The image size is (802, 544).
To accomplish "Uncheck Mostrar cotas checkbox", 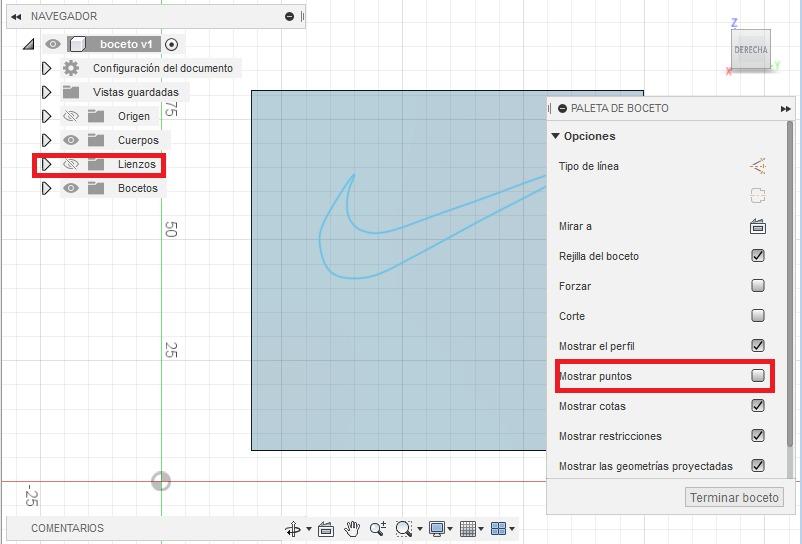I will coord(758,405).
